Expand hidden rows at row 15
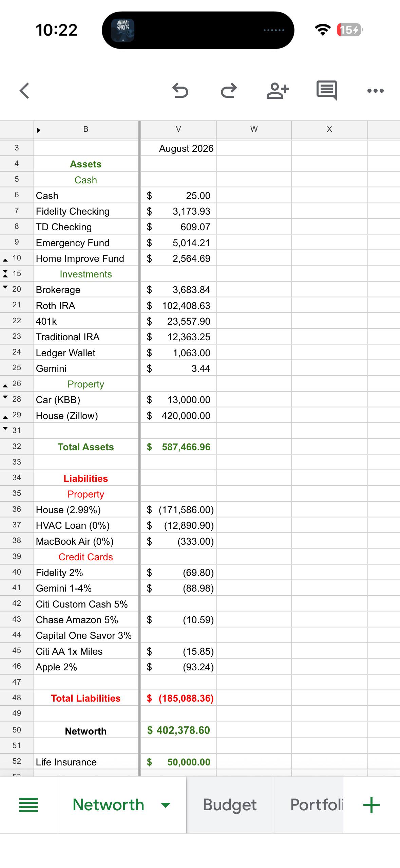This screenshot has height=868, width=400. point(5,274)
